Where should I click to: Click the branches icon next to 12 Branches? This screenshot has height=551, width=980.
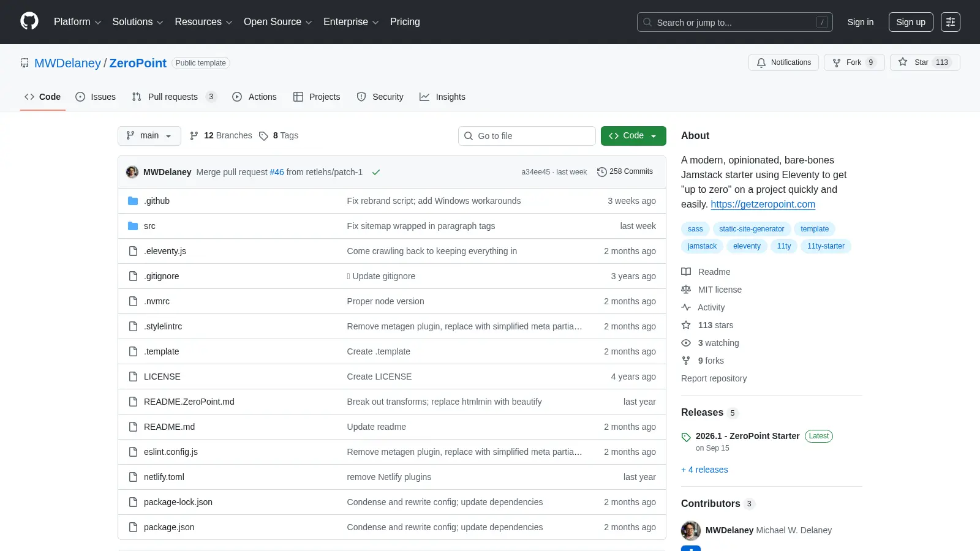tap(194, 136)
